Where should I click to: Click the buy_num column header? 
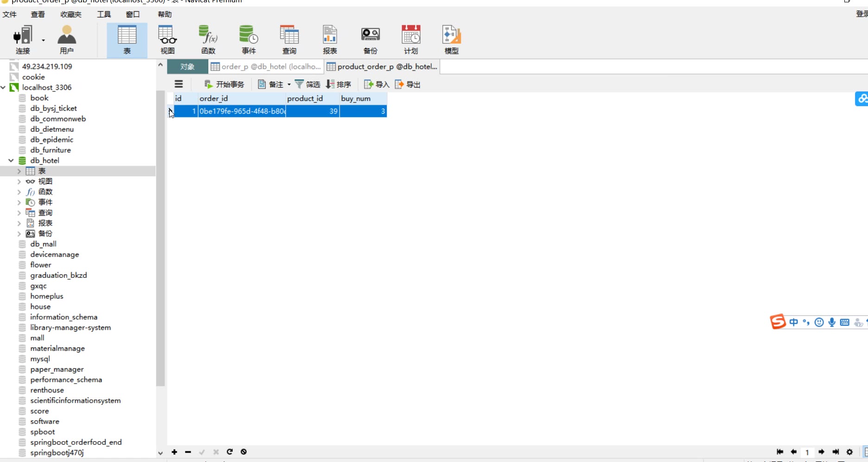363,98
